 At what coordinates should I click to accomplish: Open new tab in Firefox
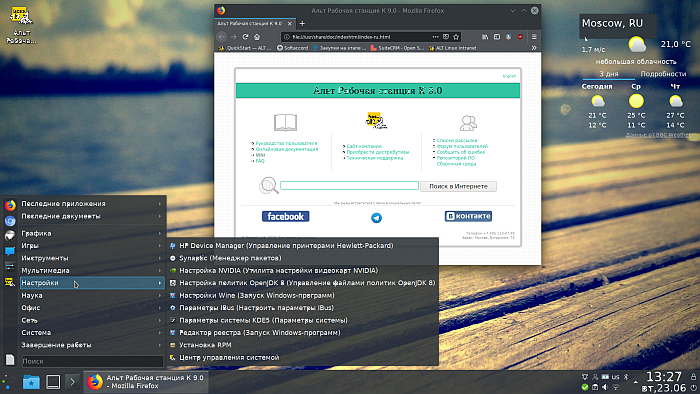click(x=302, y=23)
